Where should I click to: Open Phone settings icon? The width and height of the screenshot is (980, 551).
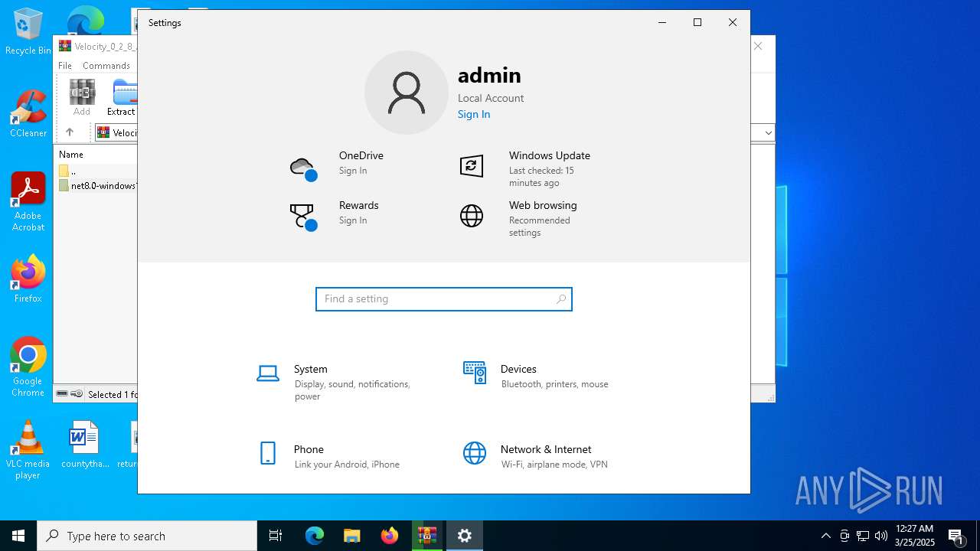(268, 453)
